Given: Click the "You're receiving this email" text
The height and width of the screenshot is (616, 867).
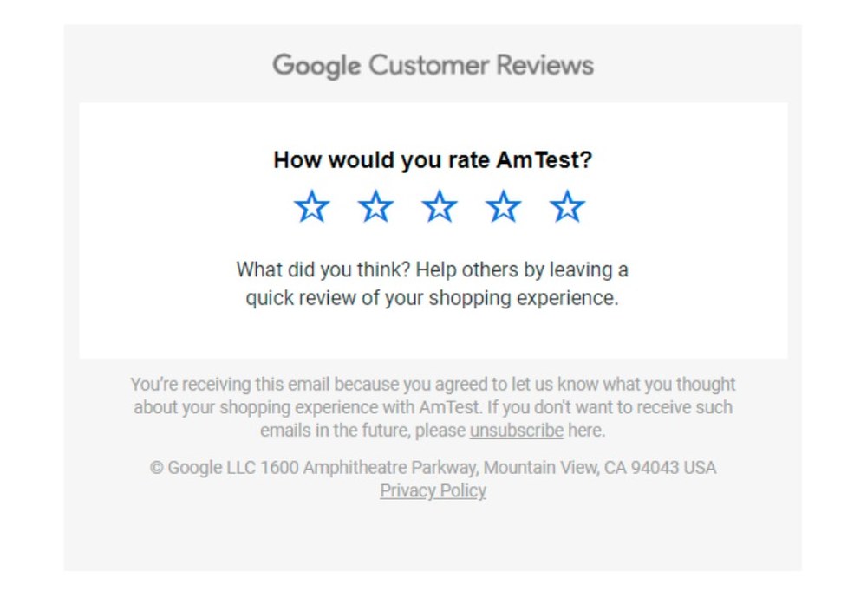Looking at the screenshot, I should [230, 384].
